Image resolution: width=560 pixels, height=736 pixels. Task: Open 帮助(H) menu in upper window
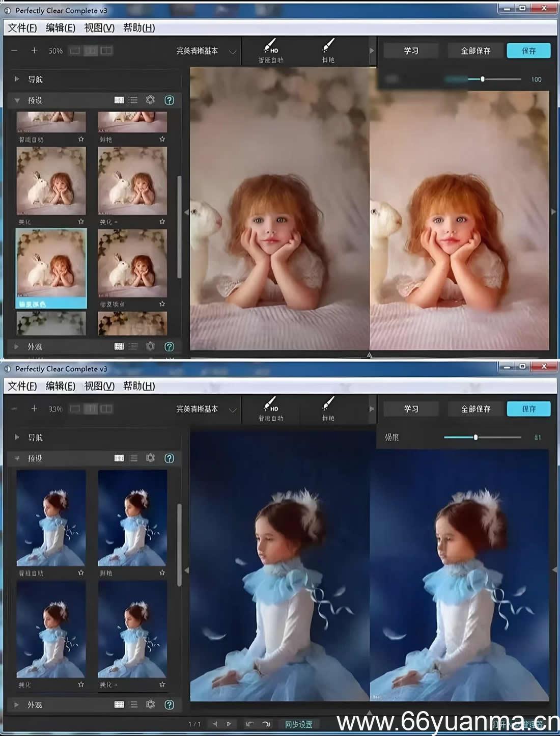click(139, 28)
